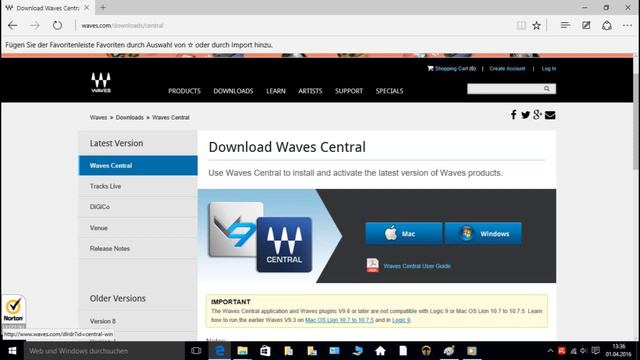Screen dimensions: 640x360
Task: Click the Norton secured badge
Action: (x=13, y=311)
